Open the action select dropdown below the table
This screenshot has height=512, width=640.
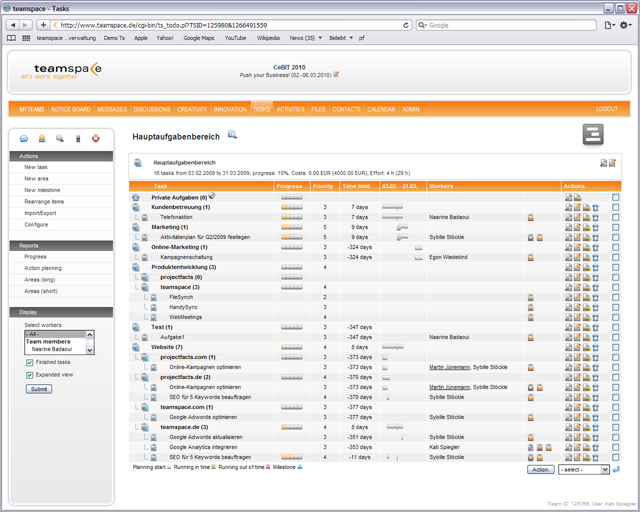[x=584, y=469]
